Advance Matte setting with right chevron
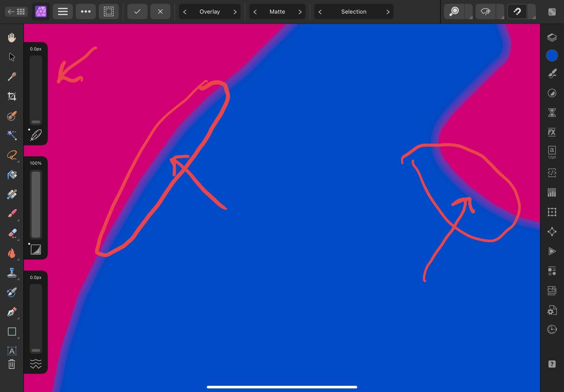This screenshot has width=564, height=392. [x=300, y=12]
